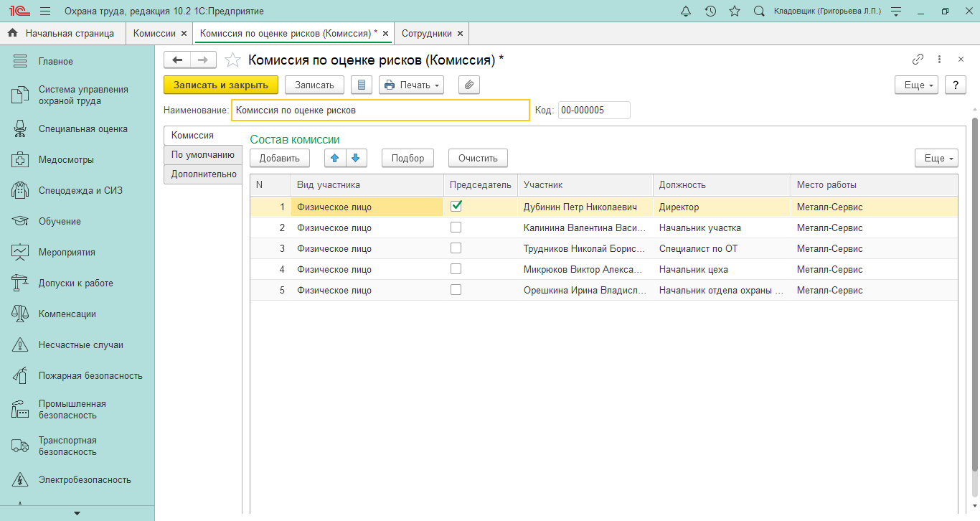
Task: Open form options three-dots icon
Action: pyautogui.click(x=939, y=60)
